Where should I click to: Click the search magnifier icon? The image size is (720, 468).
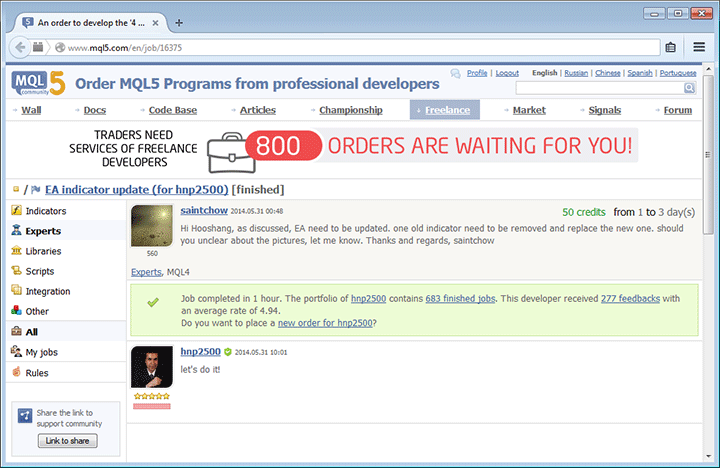(689, 88)
